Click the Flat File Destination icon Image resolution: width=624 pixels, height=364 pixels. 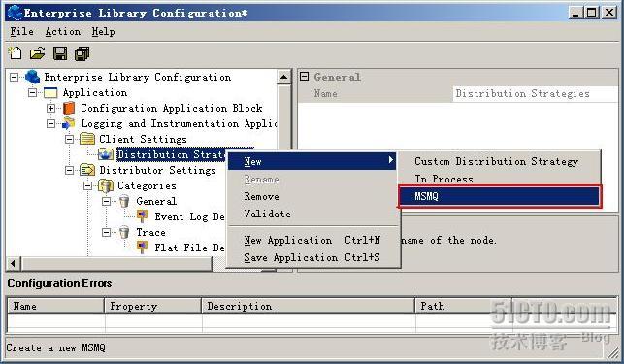point(142,248)
